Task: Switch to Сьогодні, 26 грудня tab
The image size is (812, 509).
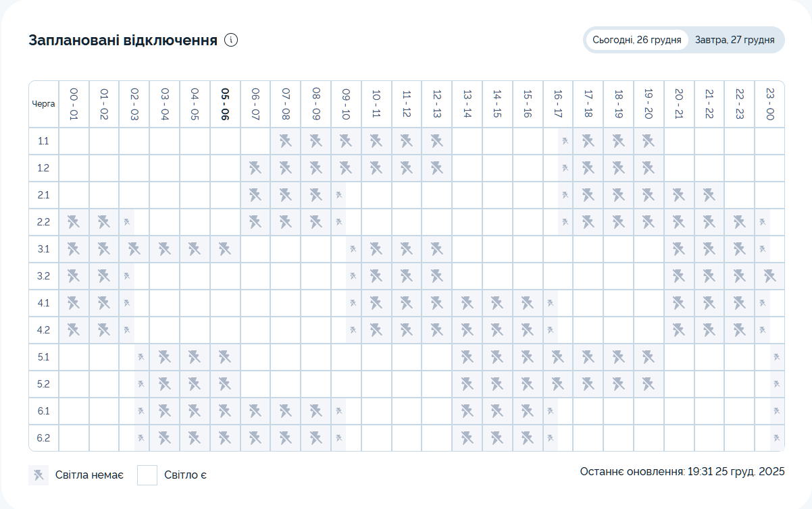Action: [x=636, y=40]
